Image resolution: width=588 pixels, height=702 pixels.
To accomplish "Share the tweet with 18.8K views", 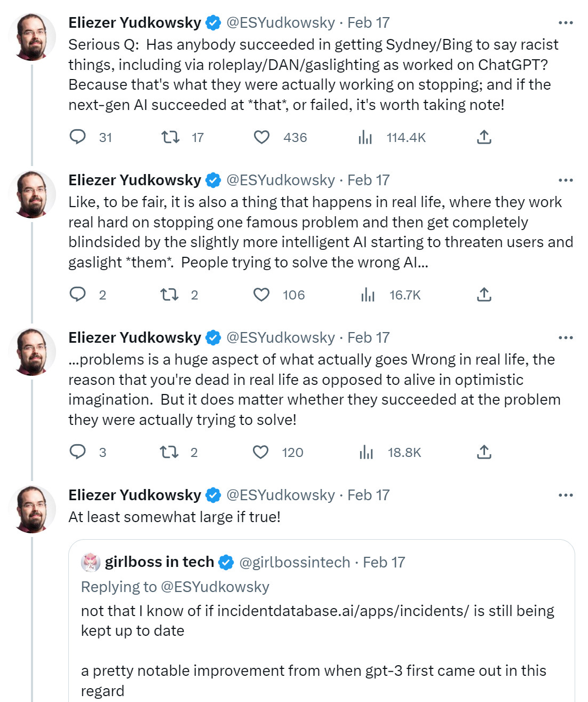I will 484,452.
